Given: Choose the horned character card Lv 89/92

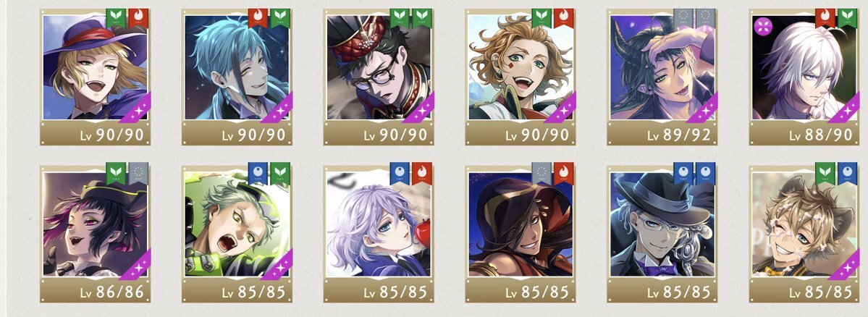Looking at the screenshot, I should click(x=662, y=77).
